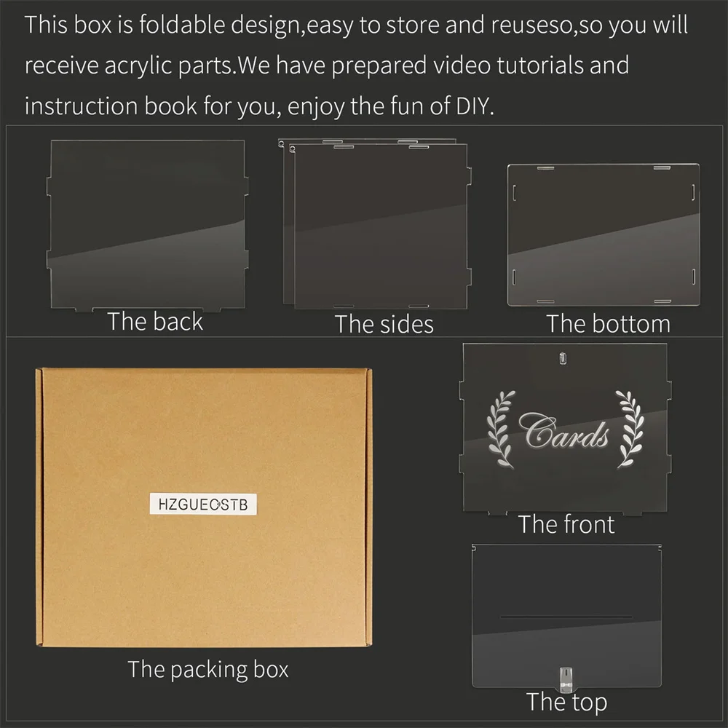
Task: Click the card slot on top panel
Action: pos(566,617)
